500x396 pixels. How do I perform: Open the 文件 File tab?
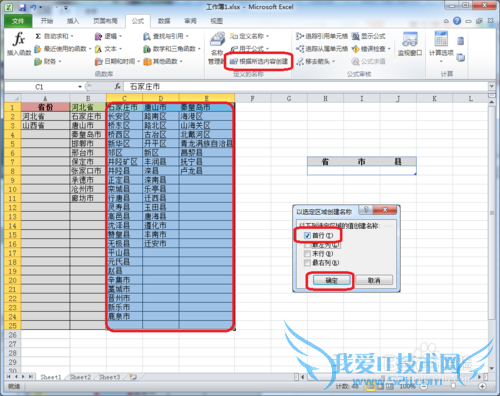tap(18, 21)
